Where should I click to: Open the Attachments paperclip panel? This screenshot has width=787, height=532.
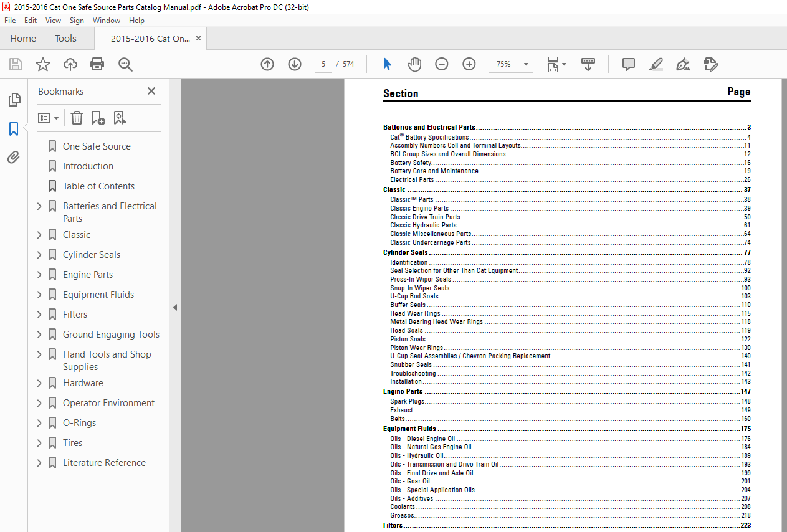pyautogui.click(x=14, y=158)
